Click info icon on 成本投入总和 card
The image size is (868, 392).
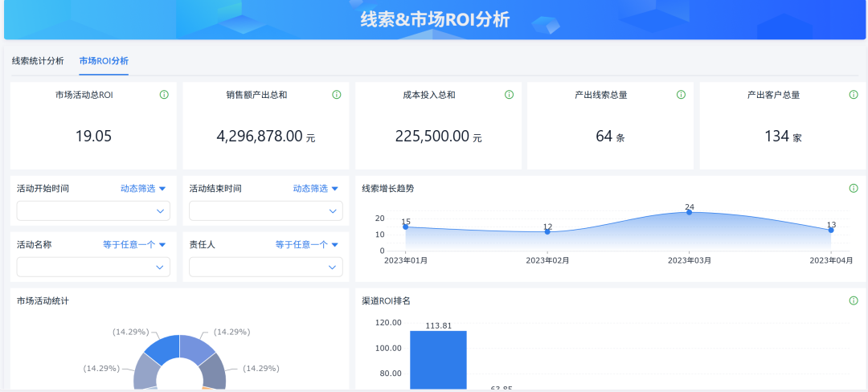(x=510, y=95)
